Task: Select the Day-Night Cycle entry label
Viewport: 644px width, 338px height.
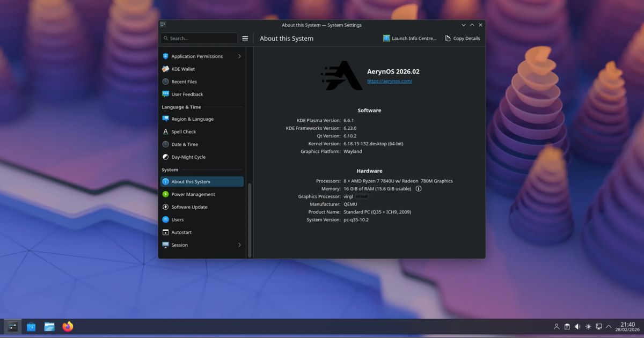Action: point(188,157)
